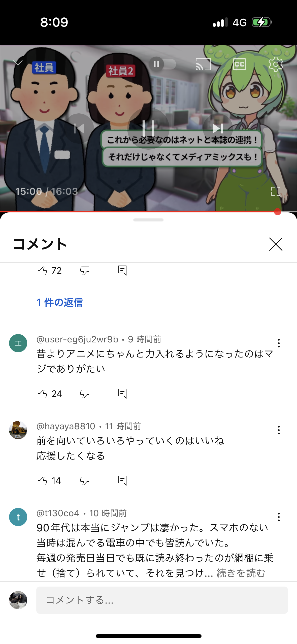Pause the video with center button

pyautogui.click(x=148, y=128)
